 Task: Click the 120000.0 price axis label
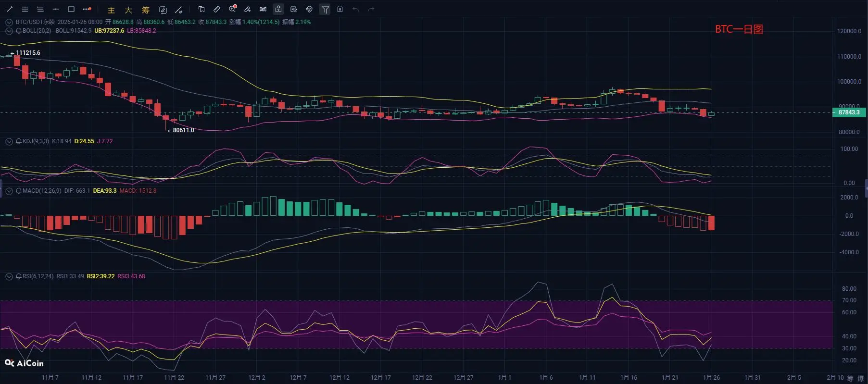tap(849, 31)
